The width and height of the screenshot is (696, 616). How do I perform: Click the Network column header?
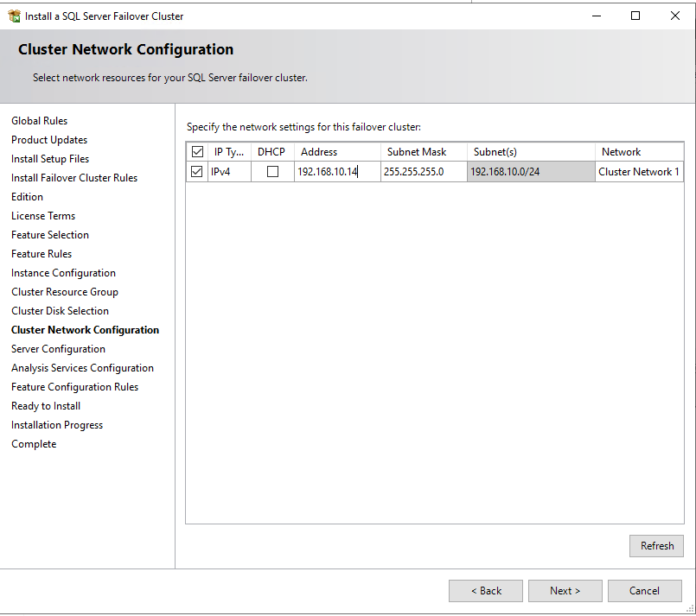click(639, 152)
